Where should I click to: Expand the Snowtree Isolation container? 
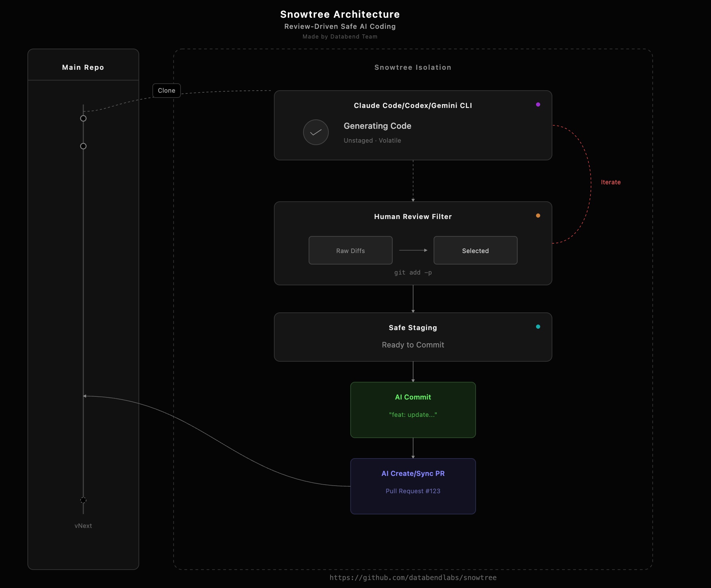pyautogui.click(x=413, y=67)
